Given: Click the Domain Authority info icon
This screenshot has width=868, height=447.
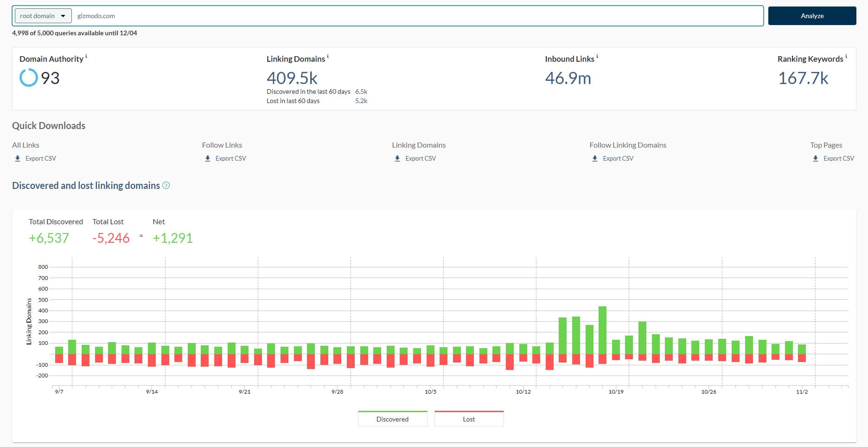Looking at the screenshot, I should click(86, 56).
